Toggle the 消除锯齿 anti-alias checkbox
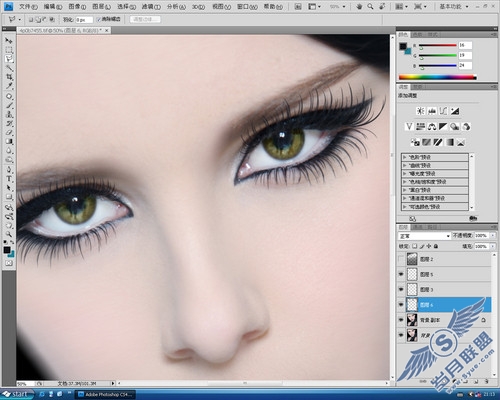 click(x=99, y=20)
